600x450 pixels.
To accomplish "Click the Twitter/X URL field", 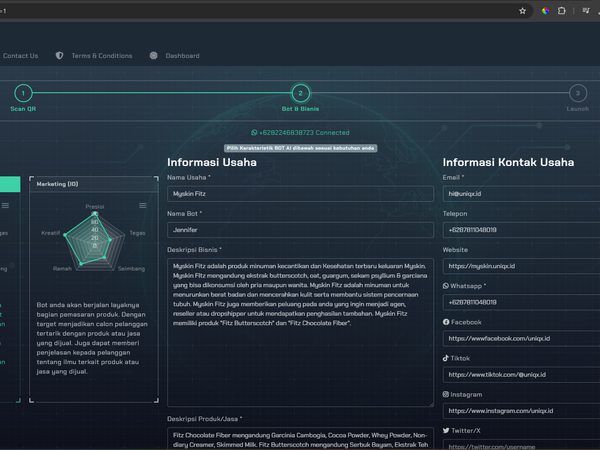I will coord(521,445).
